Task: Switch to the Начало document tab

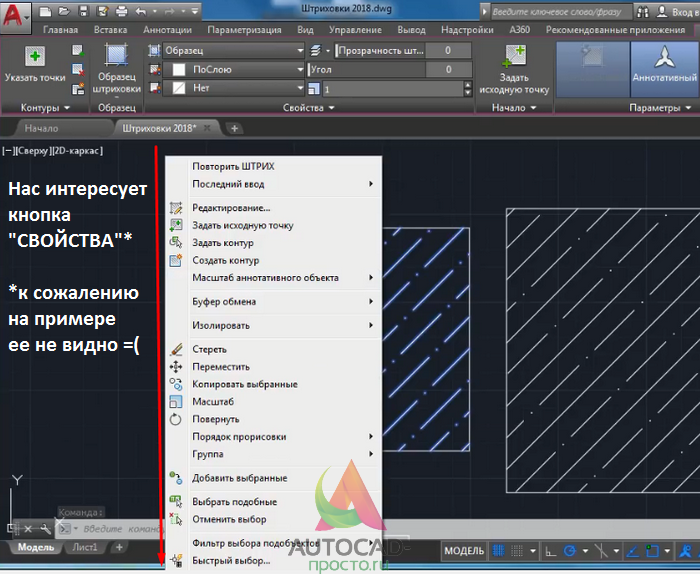Action: point(42,128)
